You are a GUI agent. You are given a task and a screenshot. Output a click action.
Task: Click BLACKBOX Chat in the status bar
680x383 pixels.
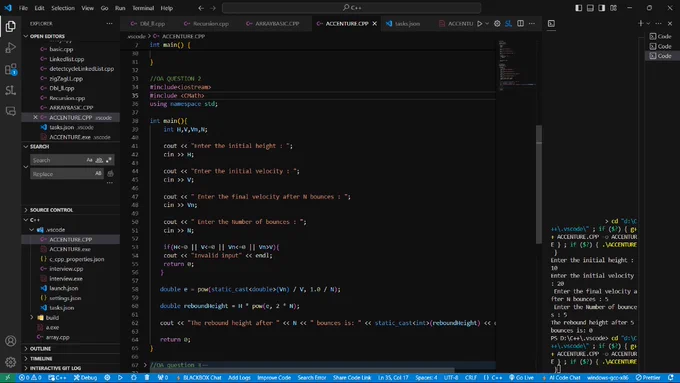click(x=199, y=378)
